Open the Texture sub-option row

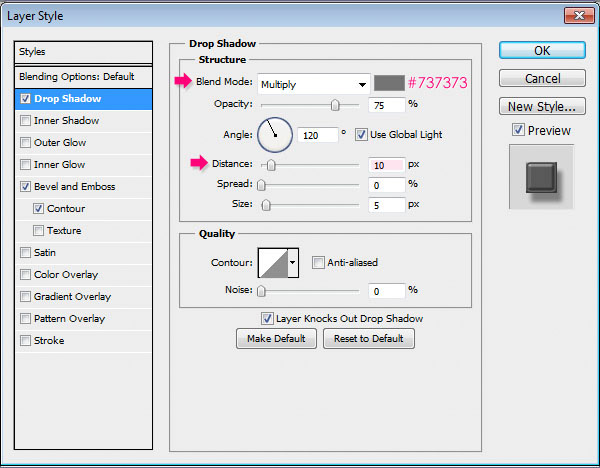pos(83,231)
